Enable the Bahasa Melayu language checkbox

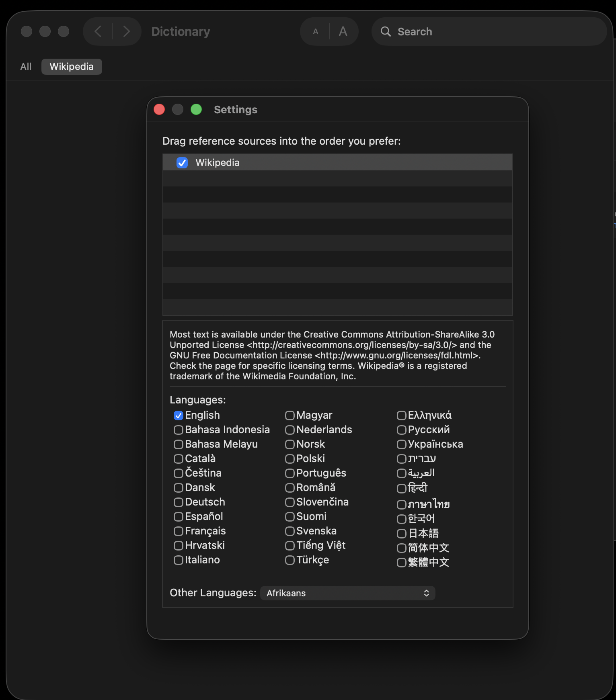(179, 444)
